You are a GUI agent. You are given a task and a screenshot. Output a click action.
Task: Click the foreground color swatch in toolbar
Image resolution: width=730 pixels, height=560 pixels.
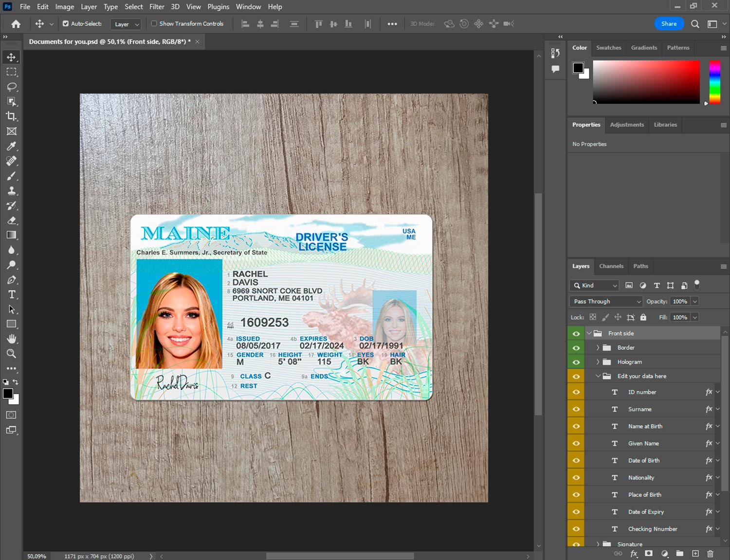(7, 394)
